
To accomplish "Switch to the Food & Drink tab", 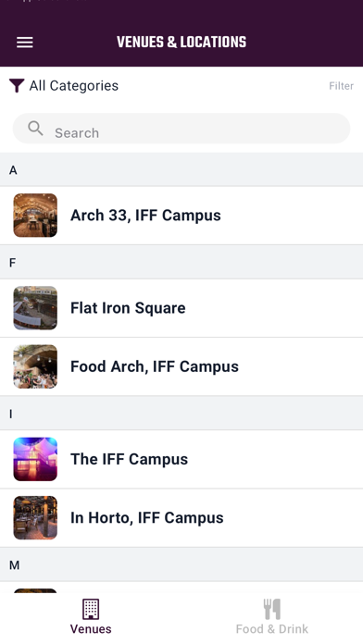I will pos(272,617).
